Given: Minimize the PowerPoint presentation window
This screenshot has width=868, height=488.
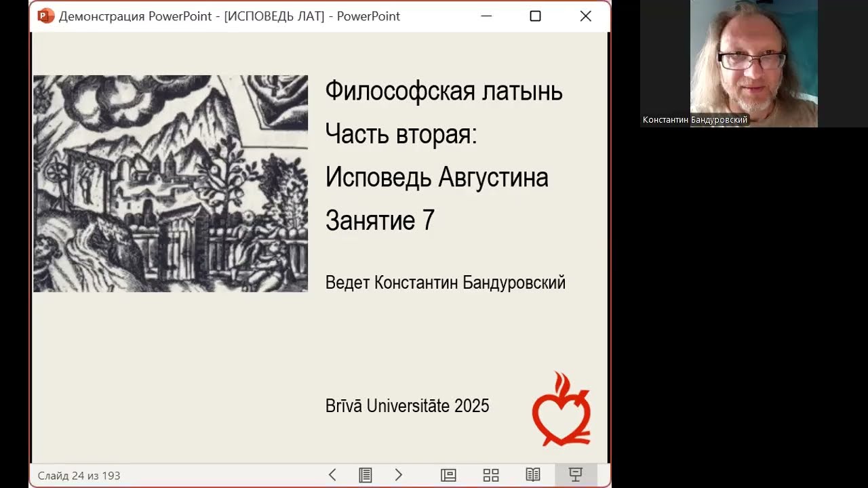Looking at the screenshot, I should click(486, 16).
